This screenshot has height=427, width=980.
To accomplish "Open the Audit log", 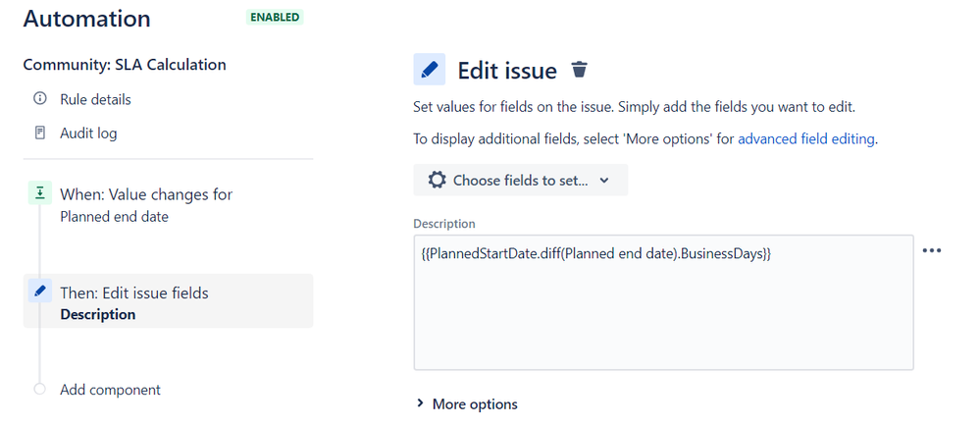I will [x=88, y=133].
